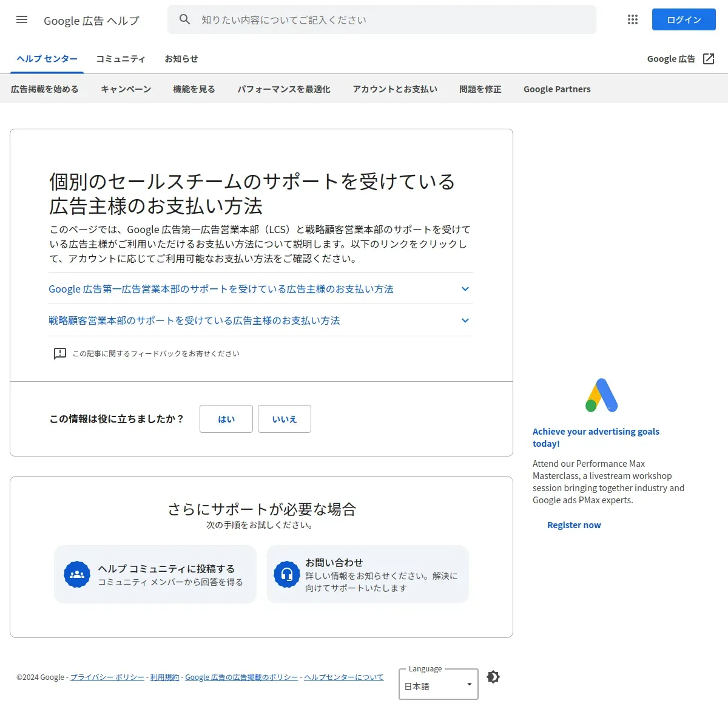Open お問い合わせ contact card
728x706 pixels.
(x=368, y=574)
